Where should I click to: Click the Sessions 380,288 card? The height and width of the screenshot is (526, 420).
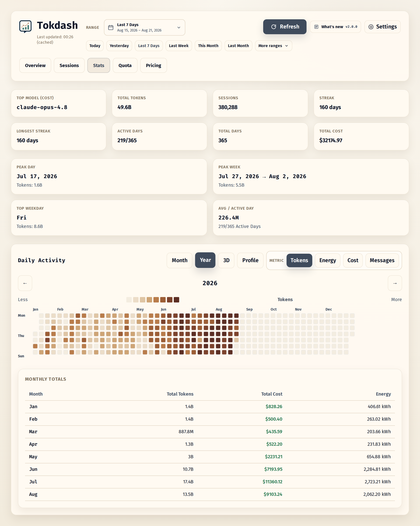click(x=260, y=103)
